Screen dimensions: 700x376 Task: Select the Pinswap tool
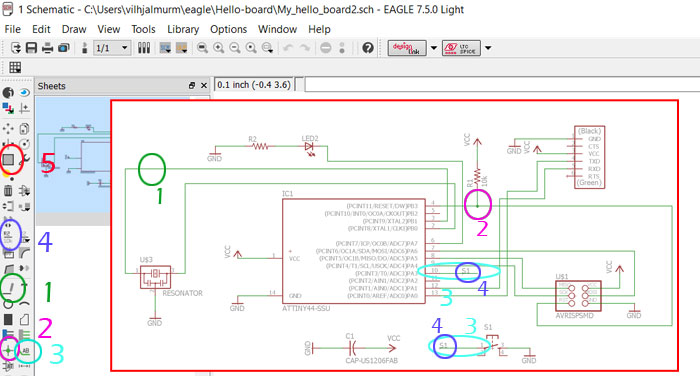pyautogui.click(x=8, y=206)
